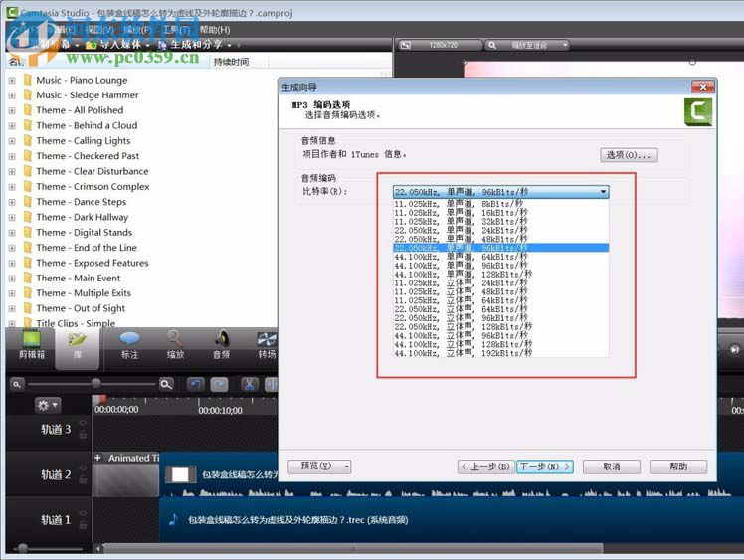This screenshot has height=560, width=744.
Task: Click the music note icon on track 1
Action: (x=173, y=519)
